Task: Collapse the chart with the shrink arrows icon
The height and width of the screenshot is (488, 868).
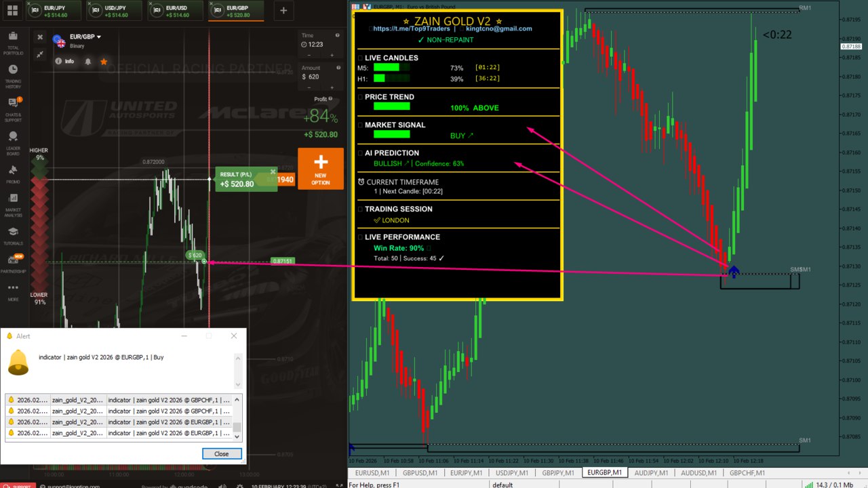Action: (x=40, y=54)
